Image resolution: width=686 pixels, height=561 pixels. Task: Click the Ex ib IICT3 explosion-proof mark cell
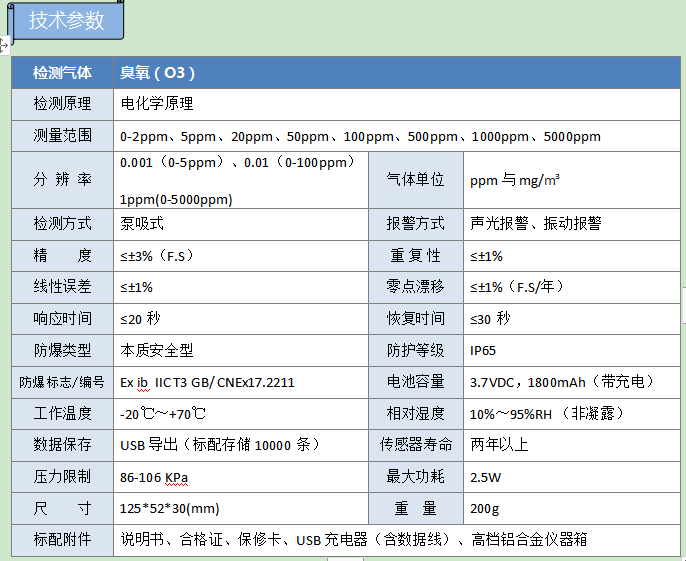tap(207, 382)
